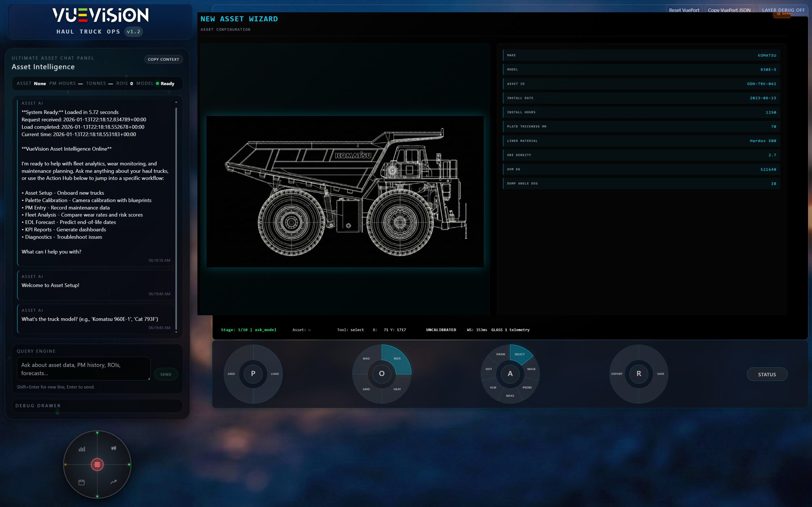Toggle the GRID option on the P wheel
812x507 pixels.
point(231,374)
